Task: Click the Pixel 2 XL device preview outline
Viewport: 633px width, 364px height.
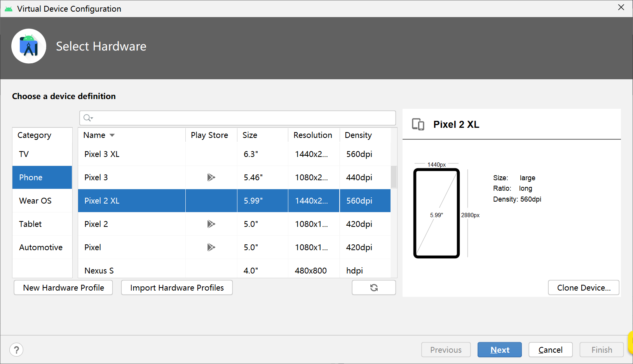Action: coord(436,213)
